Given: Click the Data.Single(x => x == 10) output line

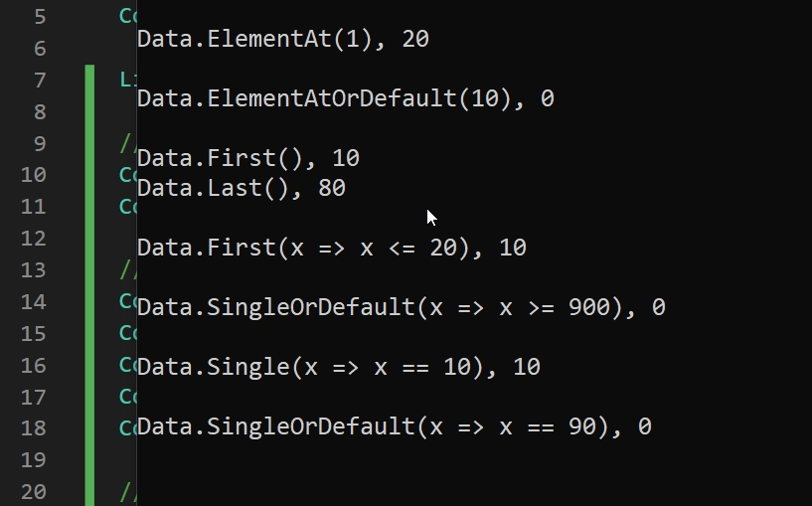Looking at the screenshot, I should (x=339, y=367).
